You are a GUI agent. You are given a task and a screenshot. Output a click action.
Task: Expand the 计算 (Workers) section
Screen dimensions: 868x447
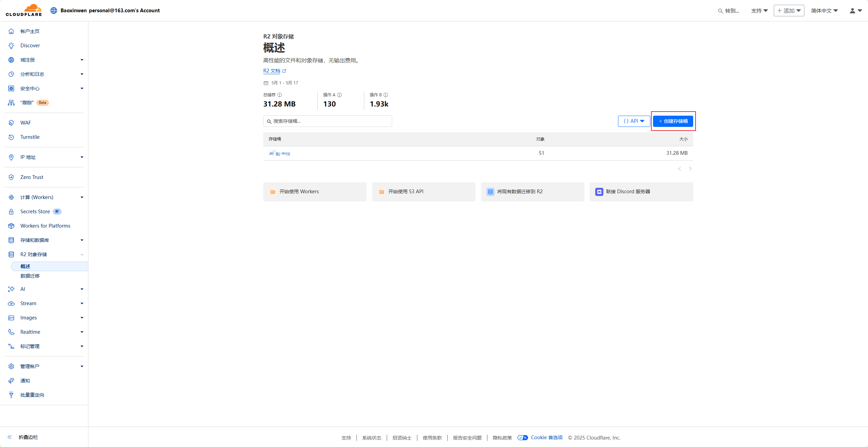point(82,197)
